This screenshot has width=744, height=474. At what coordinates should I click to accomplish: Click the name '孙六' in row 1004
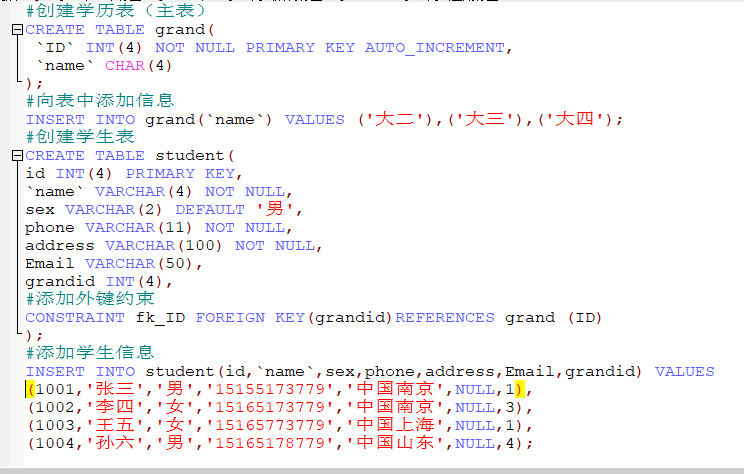tap(115, 443)
